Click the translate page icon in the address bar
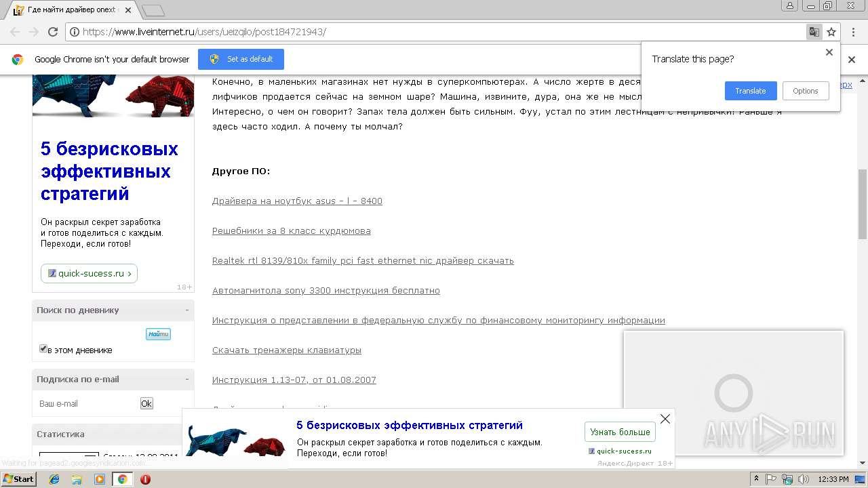The image size is (868, 488). (x=814, y=32)
